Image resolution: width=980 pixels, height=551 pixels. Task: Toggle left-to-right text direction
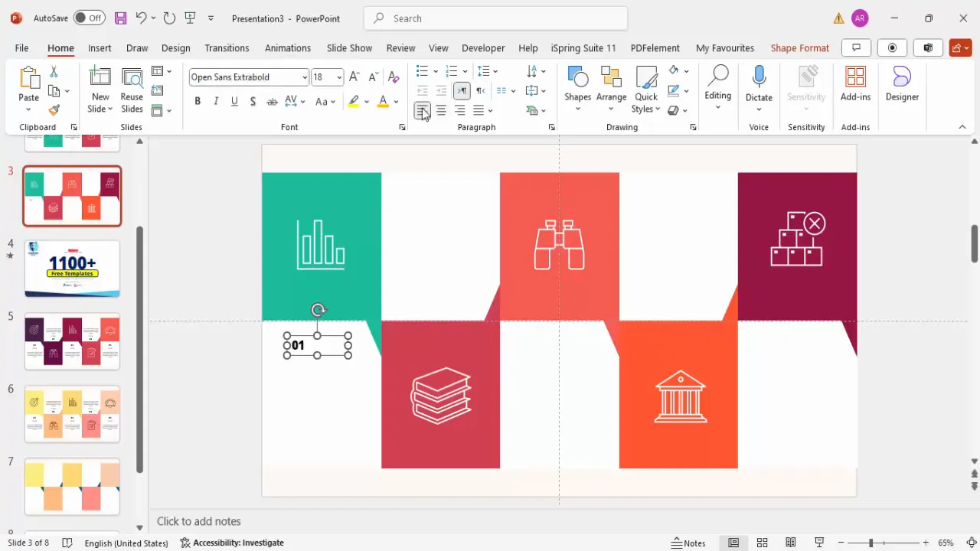(x=462, y=91)
